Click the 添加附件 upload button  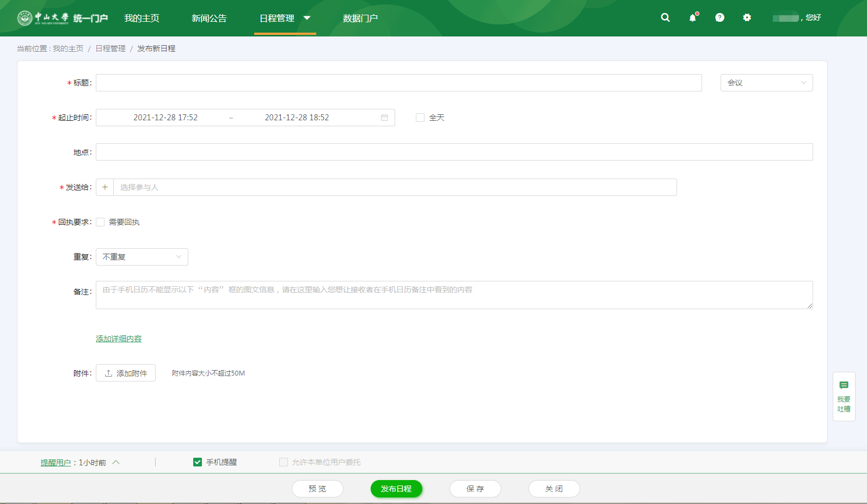click(x=126, y=373)
